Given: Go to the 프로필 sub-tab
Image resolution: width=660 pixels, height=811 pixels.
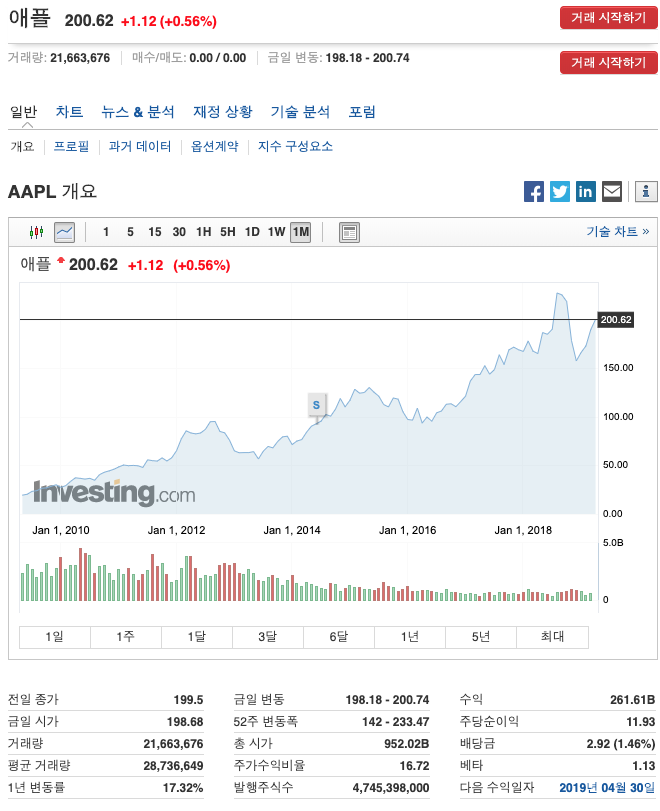Looking at the screenshot, I should coord(71,146).
